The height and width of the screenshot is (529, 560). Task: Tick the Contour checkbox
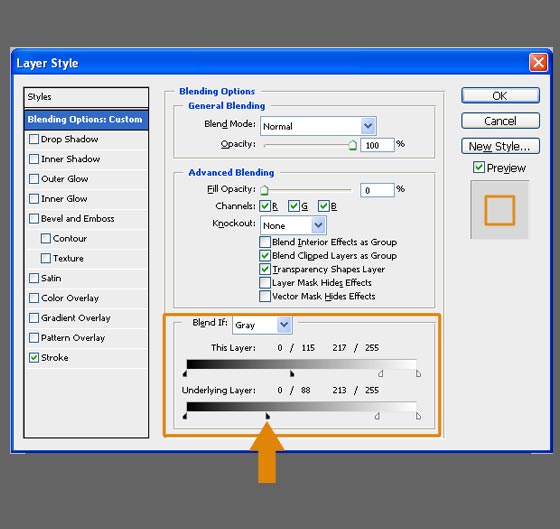tap(46, 238)
